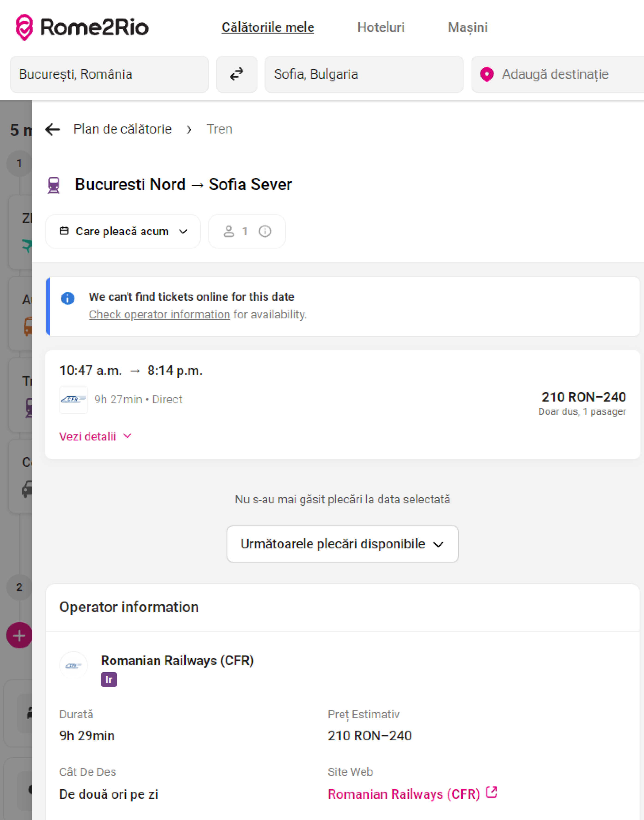Click the pink add-destination location pin
The image size is (644, 820).
tap(486, 74)
